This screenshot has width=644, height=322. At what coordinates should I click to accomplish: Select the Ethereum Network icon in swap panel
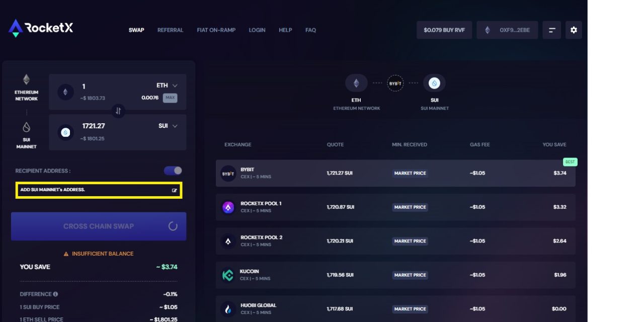(26, 79)
